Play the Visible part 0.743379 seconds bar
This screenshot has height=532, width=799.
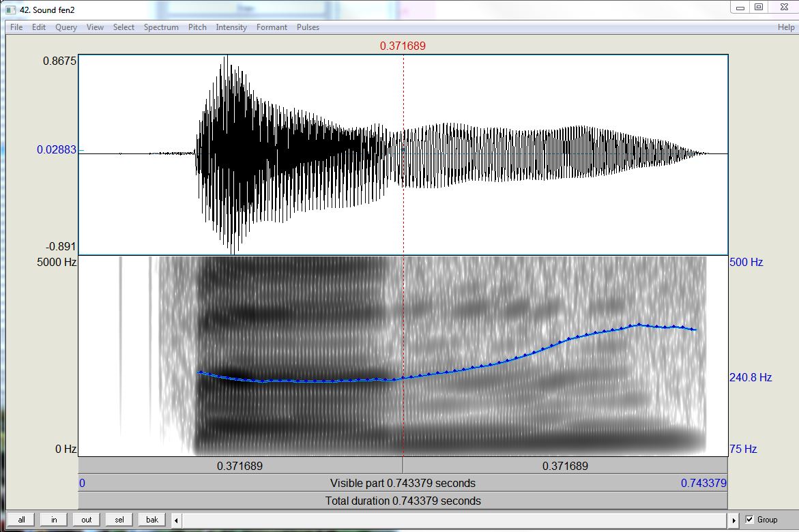click(x=403, y=483)
